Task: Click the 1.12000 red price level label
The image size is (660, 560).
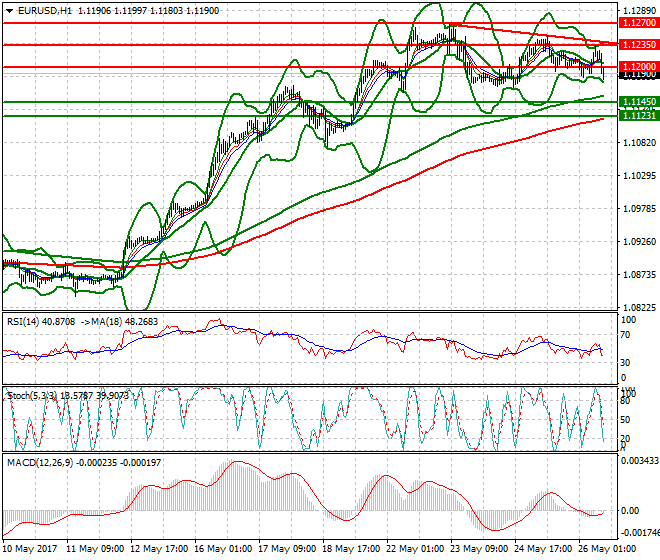Action: click(x=639, y=67)
